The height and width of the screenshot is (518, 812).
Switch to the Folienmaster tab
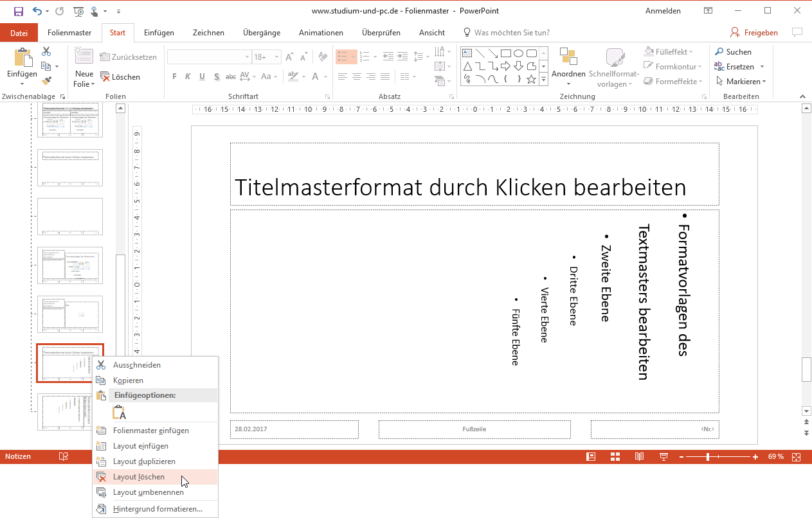click(x=69, y=33)
